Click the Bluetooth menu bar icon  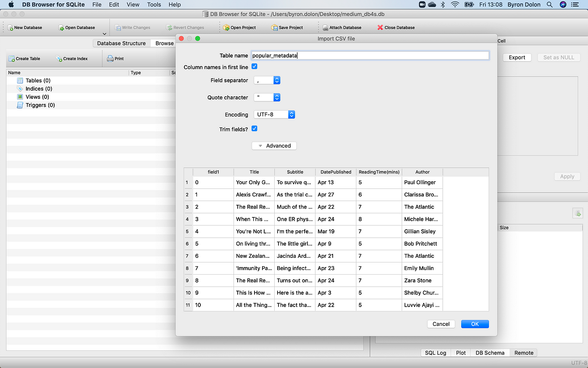[443, 5]
